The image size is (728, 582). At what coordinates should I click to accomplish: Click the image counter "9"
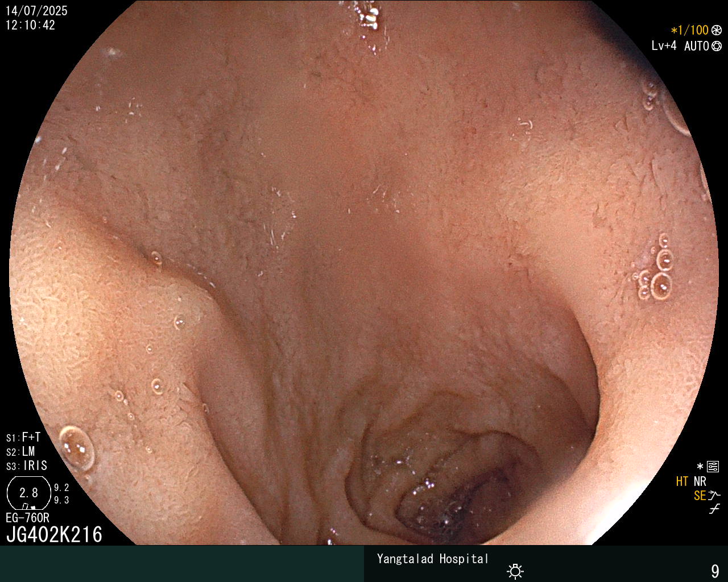715,571
